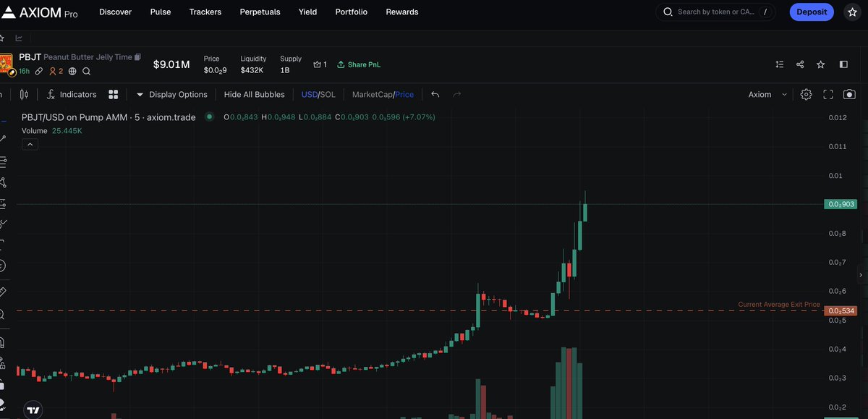Click the orange 0.0₂534 exit price label

pos(841,311)
